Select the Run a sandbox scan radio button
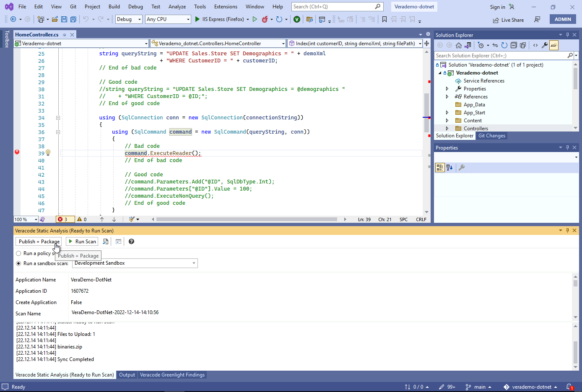582x392 pixels. point(18,263)
